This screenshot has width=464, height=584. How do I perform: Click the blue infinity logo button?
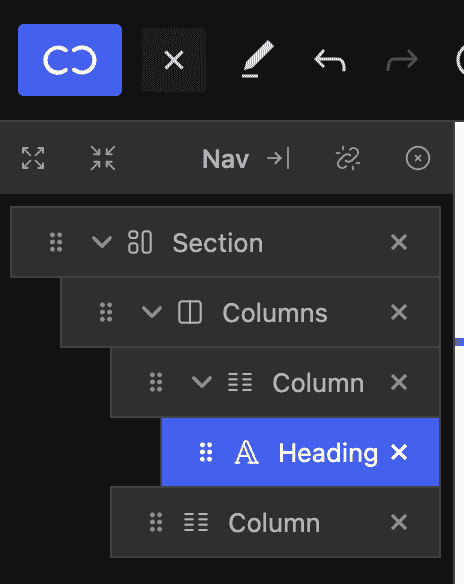click(70, 60)
